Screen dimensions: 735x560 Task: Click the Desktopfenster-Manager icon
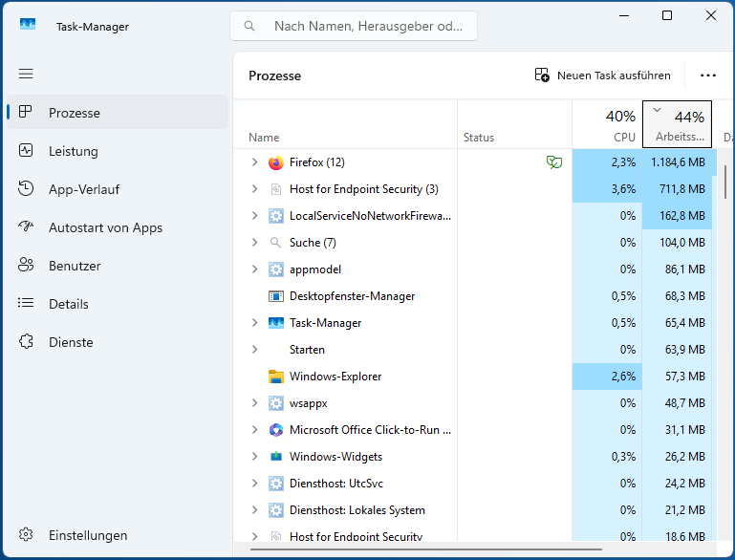(276, 296)
